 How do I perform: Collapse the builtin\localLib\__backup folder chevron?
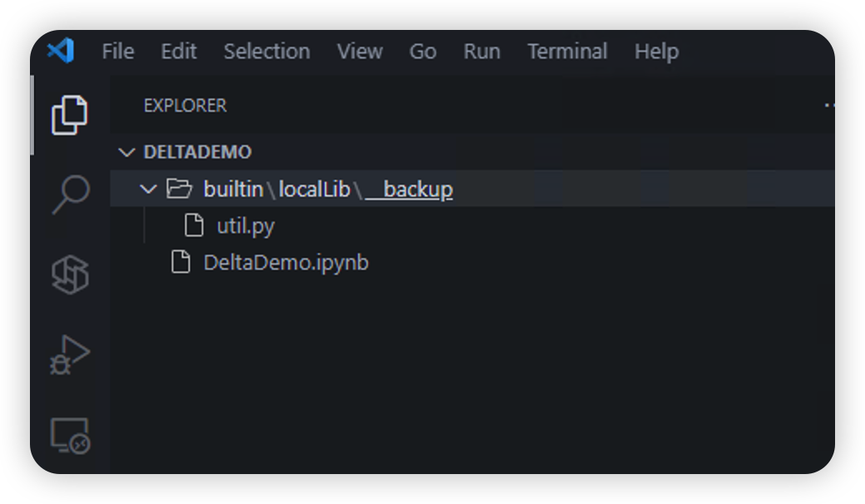click(x=148, y=189)
